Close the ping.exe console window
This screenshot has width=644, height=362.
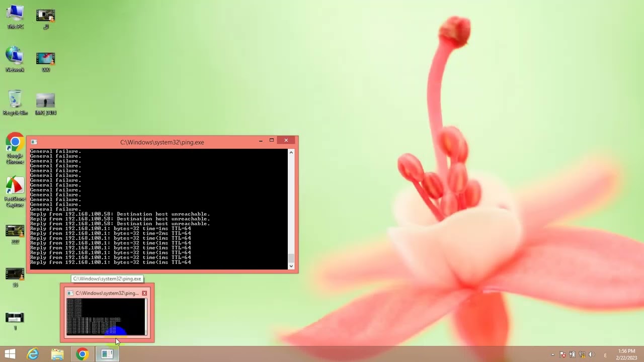pos(286,140)
